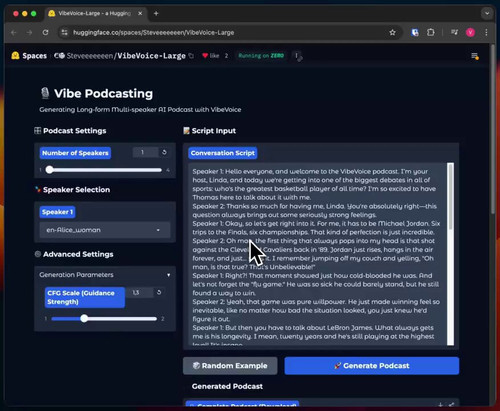Open the Hugging Face navigation menu icon
This screenshot has width=500, height=411.
pos(475,56)
